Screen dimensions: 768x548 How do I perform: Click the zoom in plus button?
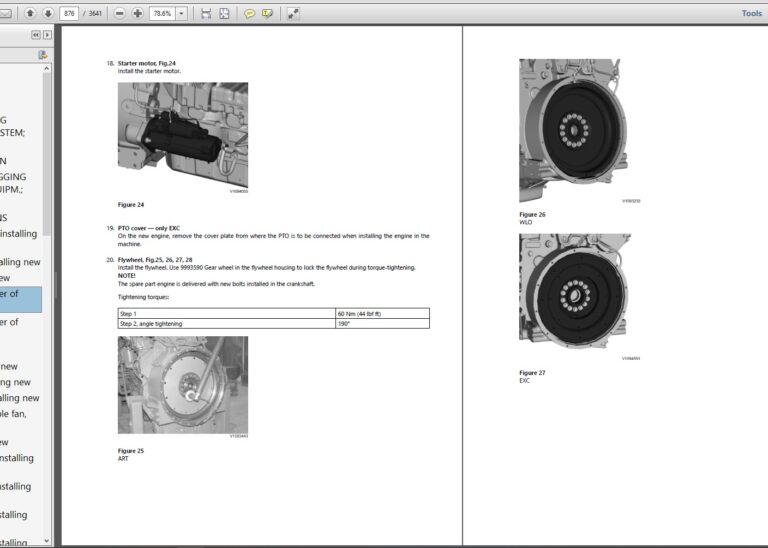[x=137, y=13]
